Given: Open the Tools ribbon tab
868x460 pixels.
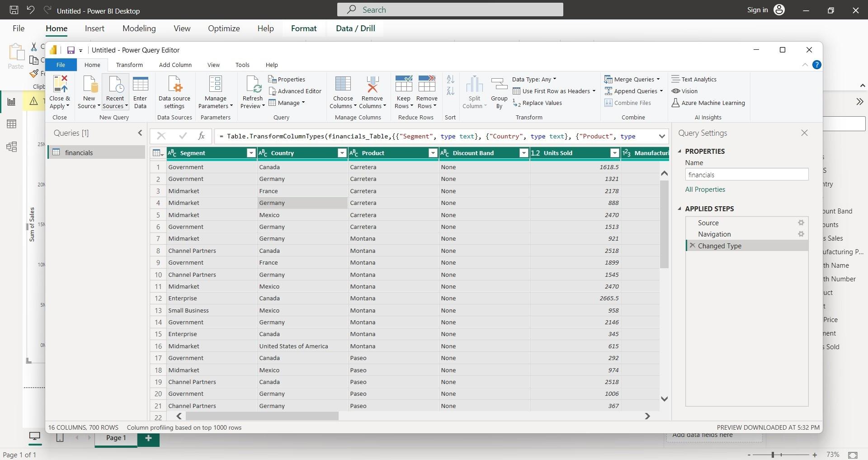Looking at the screenshot, I should (x=242, y=65).
